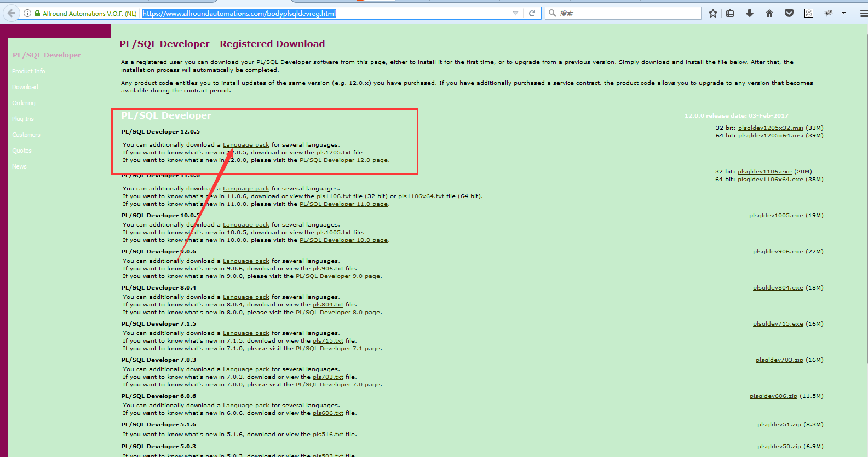
Task: Save page to Pocket
Action: click(789, 13)
